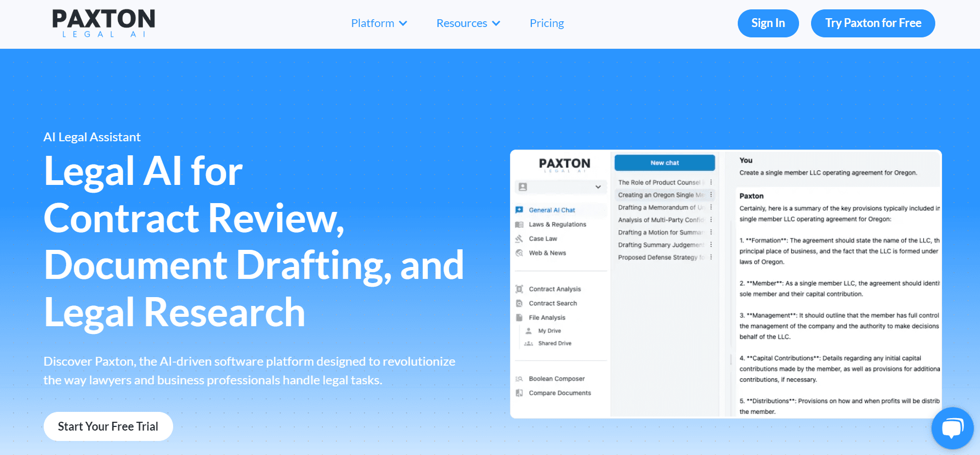Click the File Analysis document icon
Image resolution: width=980 pixels, height=455 pixels.
519,317
